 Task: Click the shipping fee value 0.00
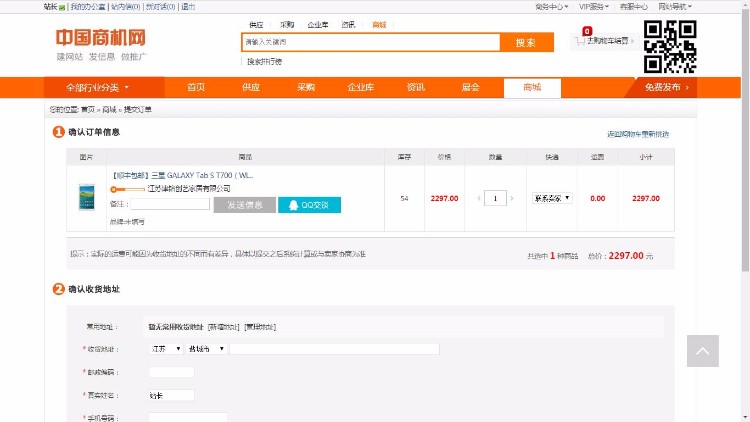tap(597, 198)
